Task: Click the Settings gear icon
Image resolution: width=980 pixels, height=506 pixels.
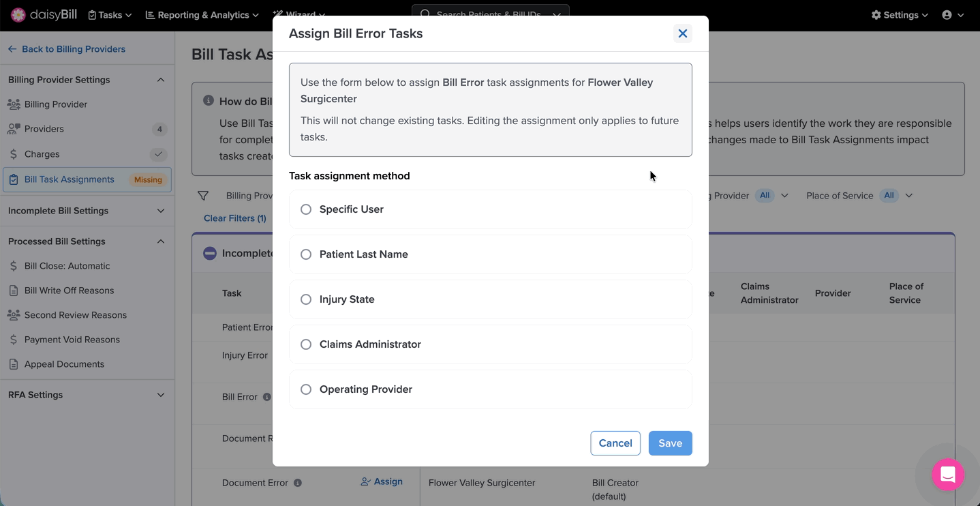Action: click(x=876, y=15)
